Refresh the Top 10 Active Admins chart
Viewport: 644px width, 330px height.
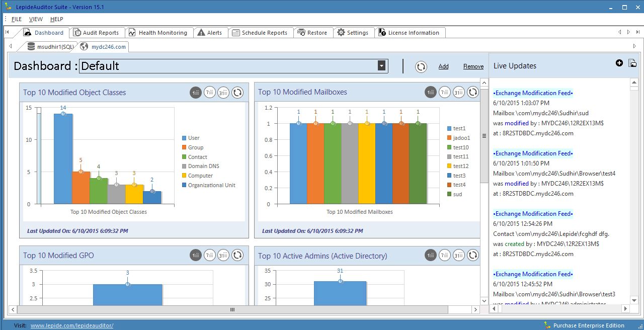(473, 256)
